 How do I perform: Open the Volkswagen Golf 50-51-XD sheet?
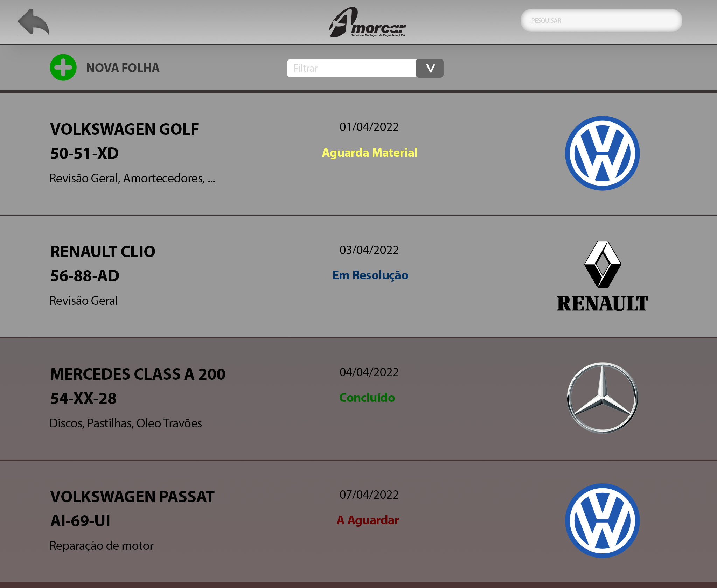(358, 154)
